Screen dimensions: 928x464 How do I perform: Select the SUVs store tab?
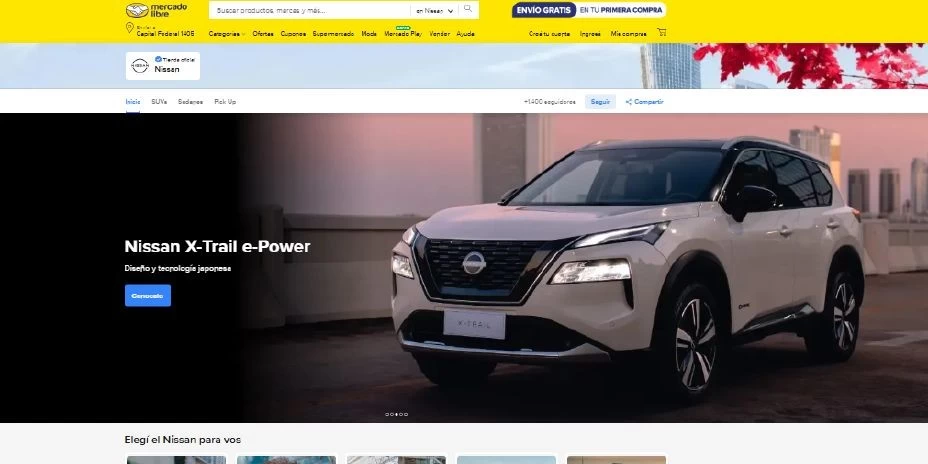[x=159, y=102]
